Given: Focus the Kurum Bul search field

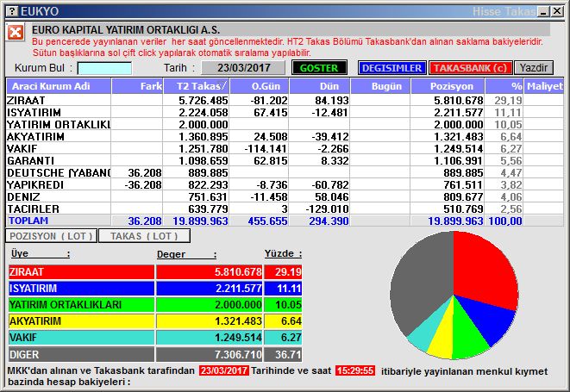Looking at the screenshot, I should (104, 68).
